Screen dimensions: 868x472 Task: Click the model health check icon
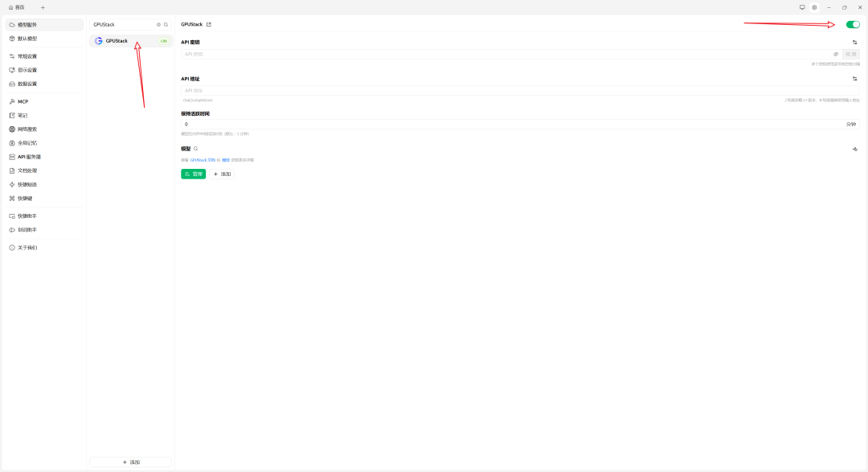[x=854, y=149]
